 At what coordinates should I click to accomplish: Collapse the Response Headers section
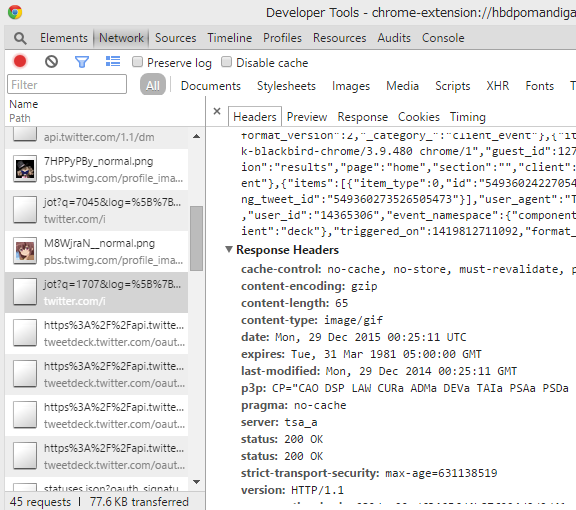coord(229,249)
